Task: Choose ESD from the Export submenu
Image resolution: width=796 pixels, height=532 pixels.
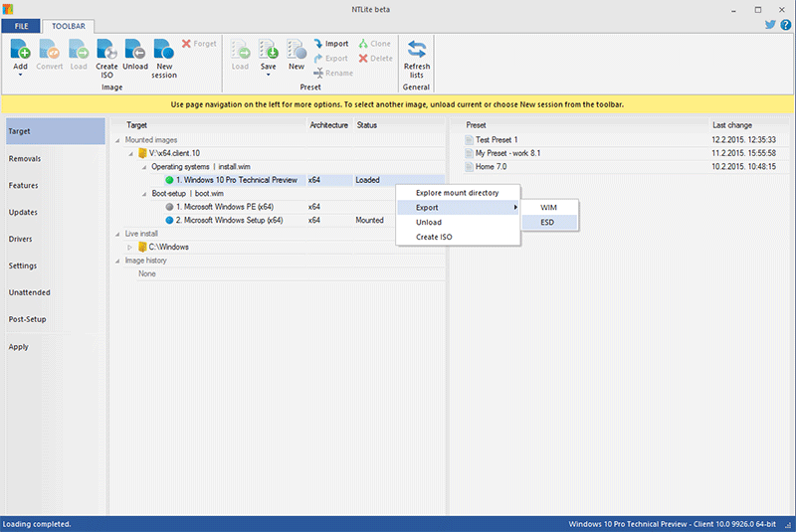Action: [547, 222]
